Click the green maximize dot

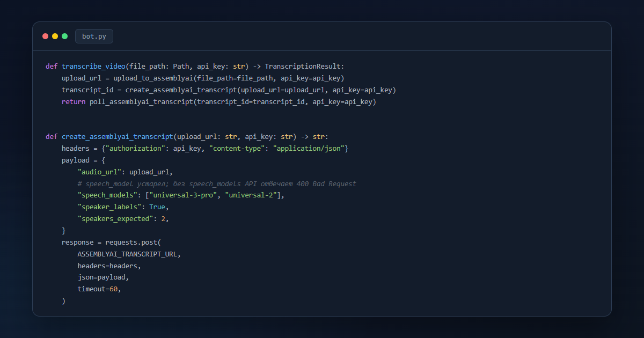coord(65,36)
